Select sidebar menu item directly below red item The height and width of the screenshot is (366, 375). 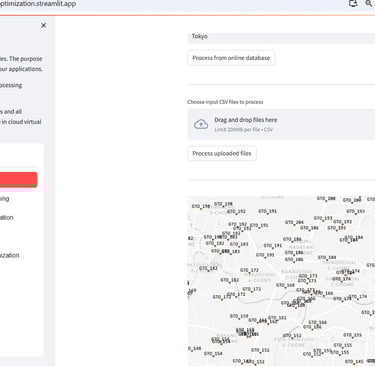click(x=5, y=199)
